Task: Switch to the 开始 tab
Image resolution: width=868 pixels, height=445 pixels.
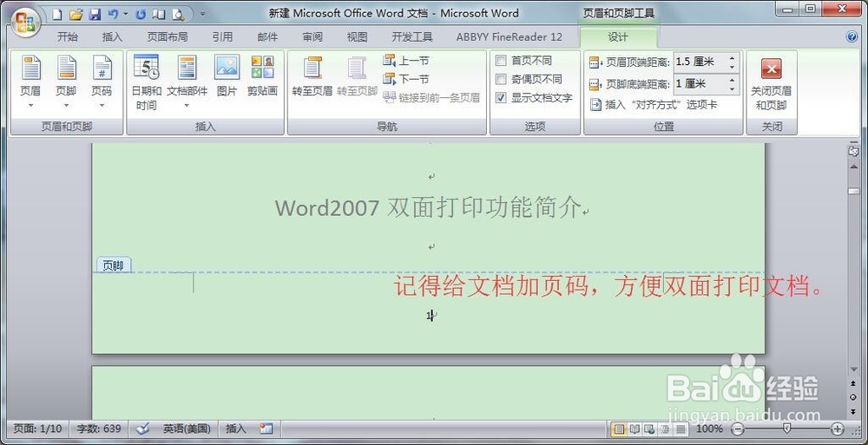Action: pos(68,37)
